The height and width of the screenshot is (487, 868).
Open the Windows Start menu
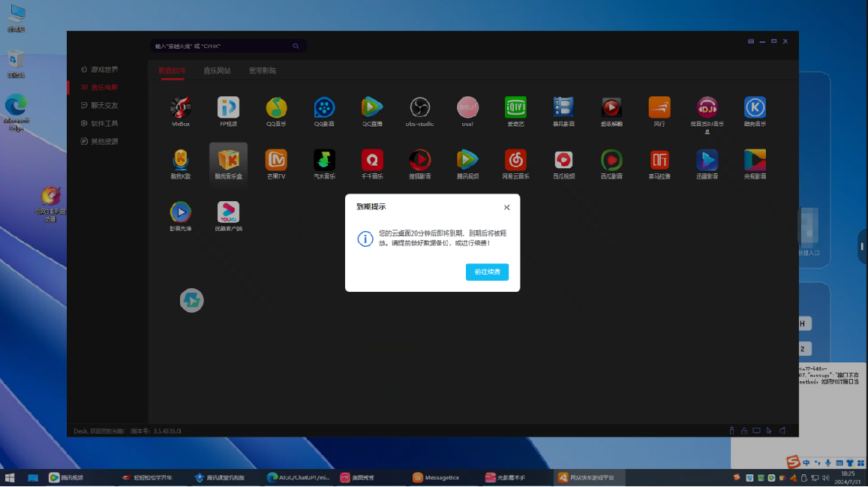(x=10, y=477)
